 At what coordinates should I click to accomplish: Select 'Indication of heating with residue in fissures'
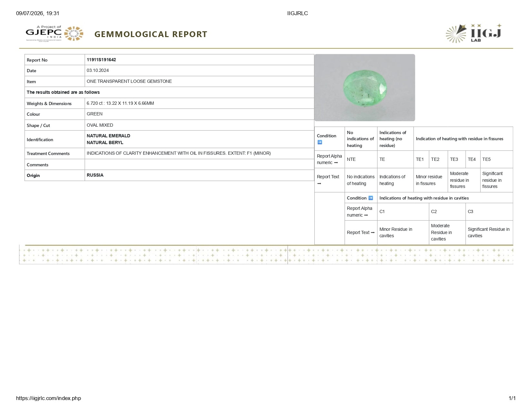click(x=459, y=139)
